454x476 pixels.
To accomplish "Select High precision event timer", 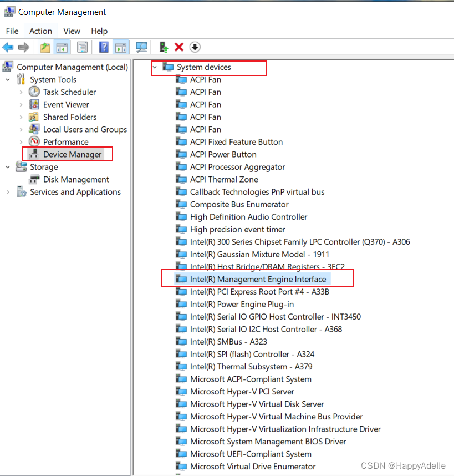I will point(237,229).
